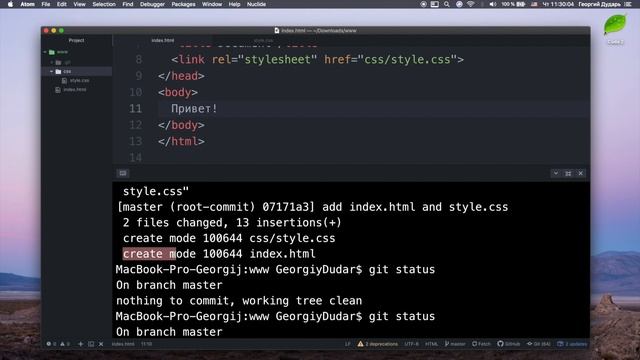Click the square terminal icon in status bar
The height and width of the screenshot is (360, 640).
(x=91, y=344)
